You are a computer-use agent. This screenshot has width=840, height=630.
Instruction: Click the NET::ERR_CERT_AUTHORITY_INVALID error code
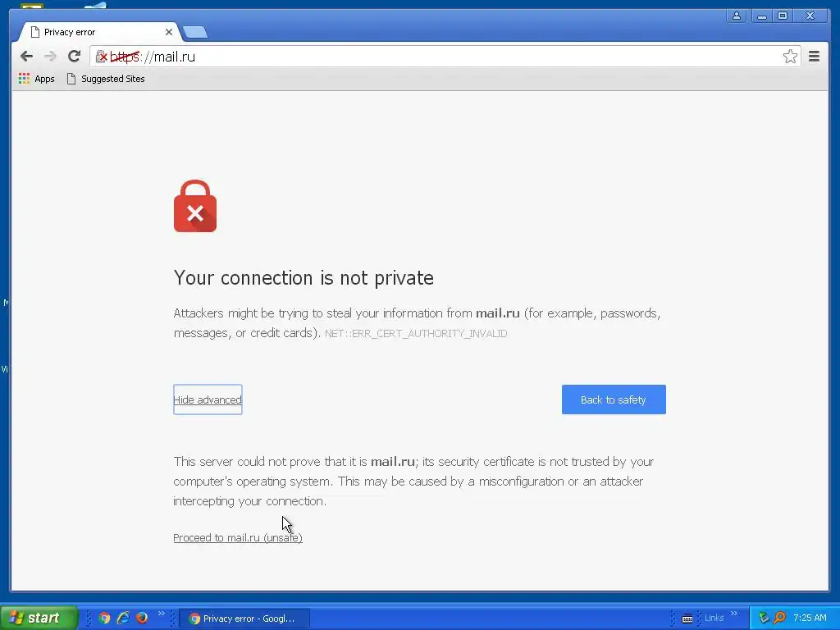click(x=416, y=333)
